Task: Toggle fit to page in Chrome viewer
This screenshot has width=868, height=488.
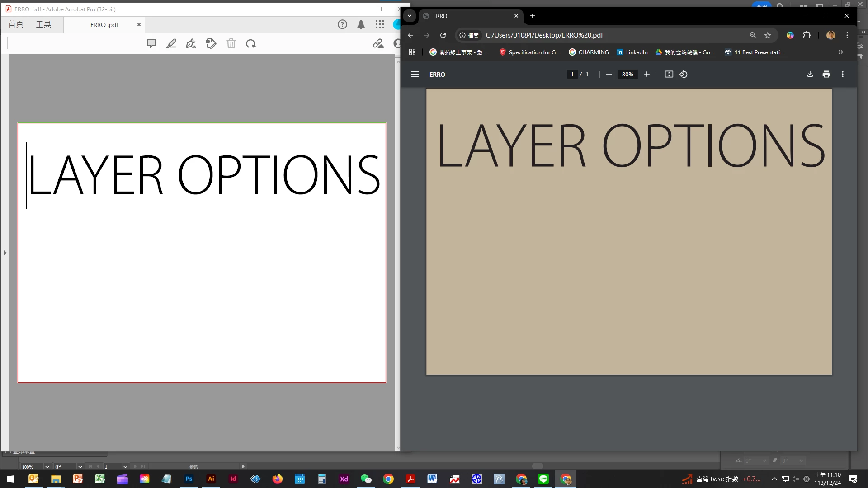Action: tap(669, 74)
